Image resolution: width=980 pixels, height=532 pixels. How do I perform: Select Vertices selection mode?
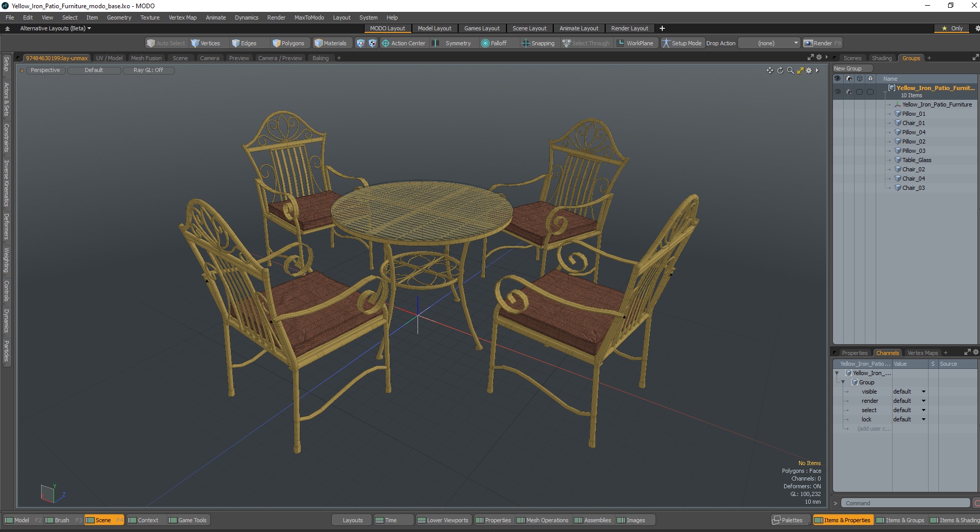pyautogui.click(x=206, y=43)
